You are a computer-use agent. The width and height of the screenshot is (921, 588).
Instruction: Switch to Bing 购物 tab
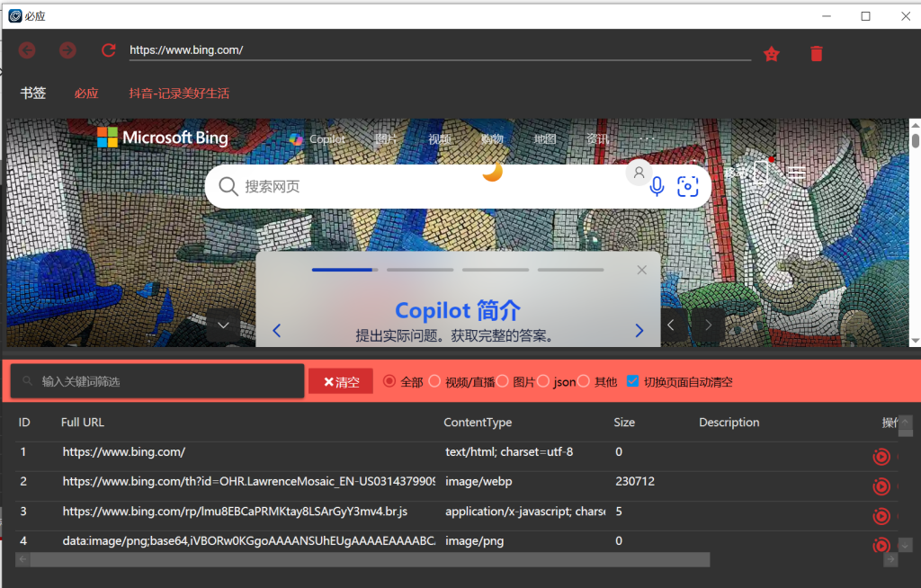492,139
